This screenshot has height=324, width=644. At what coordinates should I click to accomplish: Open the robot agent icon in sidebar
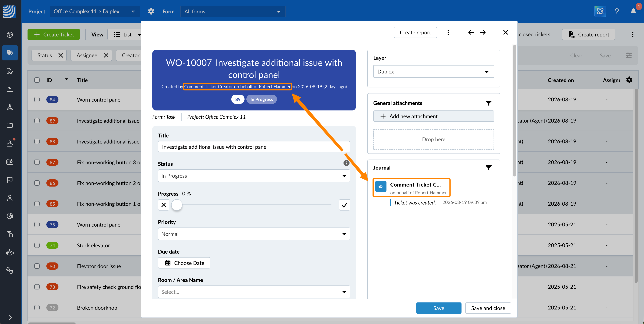point(10,252)
